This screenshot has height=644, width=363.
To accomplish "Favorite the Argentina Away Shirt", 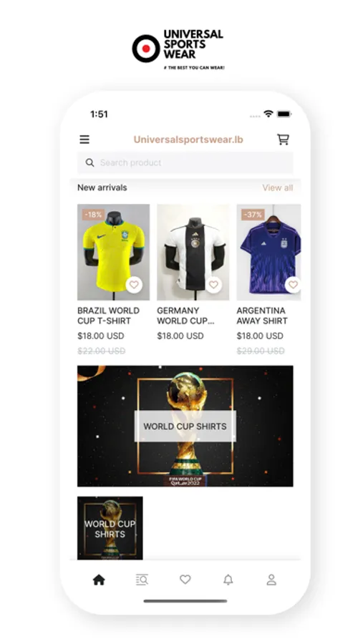I will click(x=293, y=284).
